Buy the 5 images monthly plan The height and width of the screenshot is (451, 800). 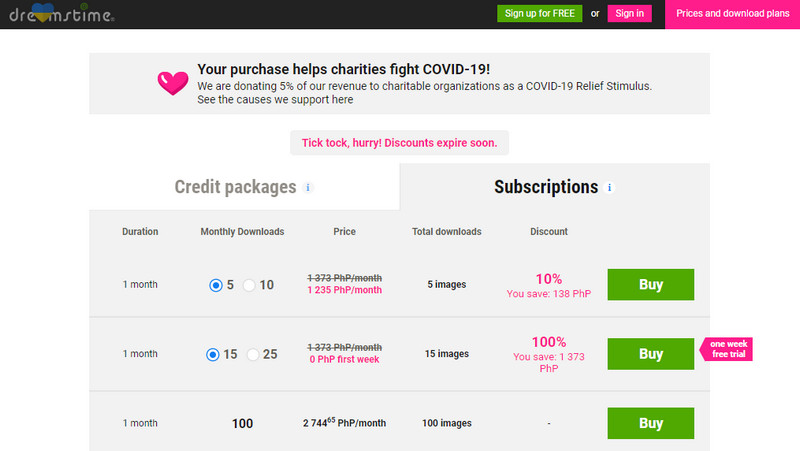[x=651, y=284]
